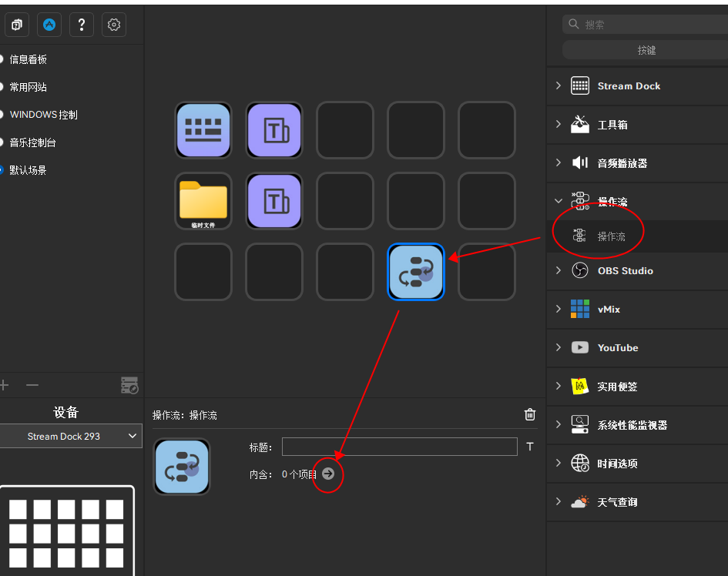
Task: Open settings gear icon in toolbar
Action: point(114,25)
